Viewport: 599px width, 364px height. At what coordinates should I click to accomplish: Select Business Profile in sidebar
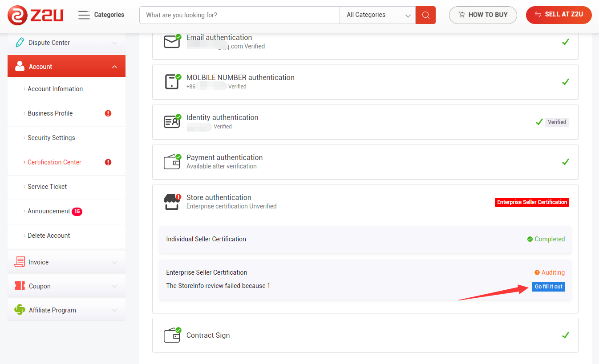pyautogui.click(x=50, y=113)
